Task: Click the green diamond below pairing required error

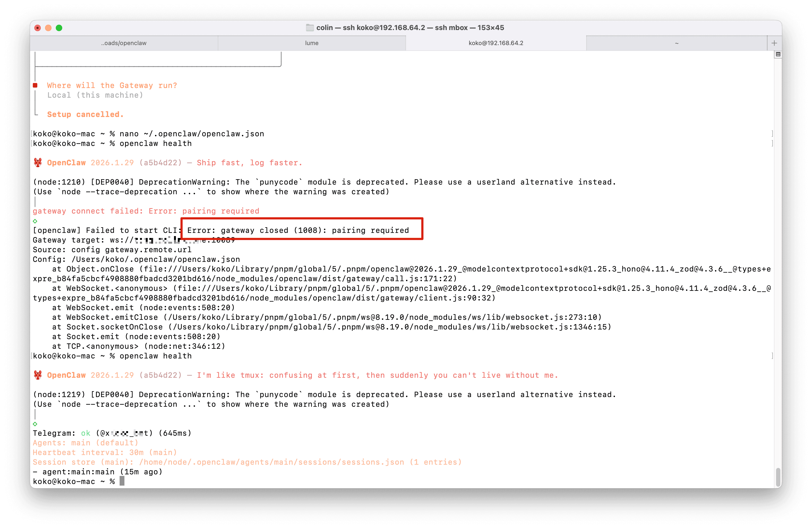Action: (x=35, y=221)
